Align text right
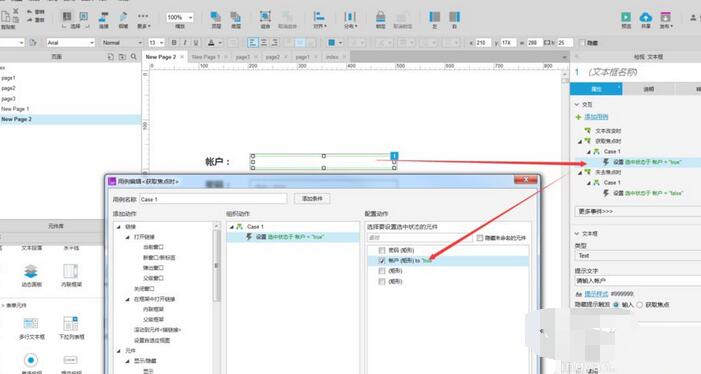 [275, 42]
